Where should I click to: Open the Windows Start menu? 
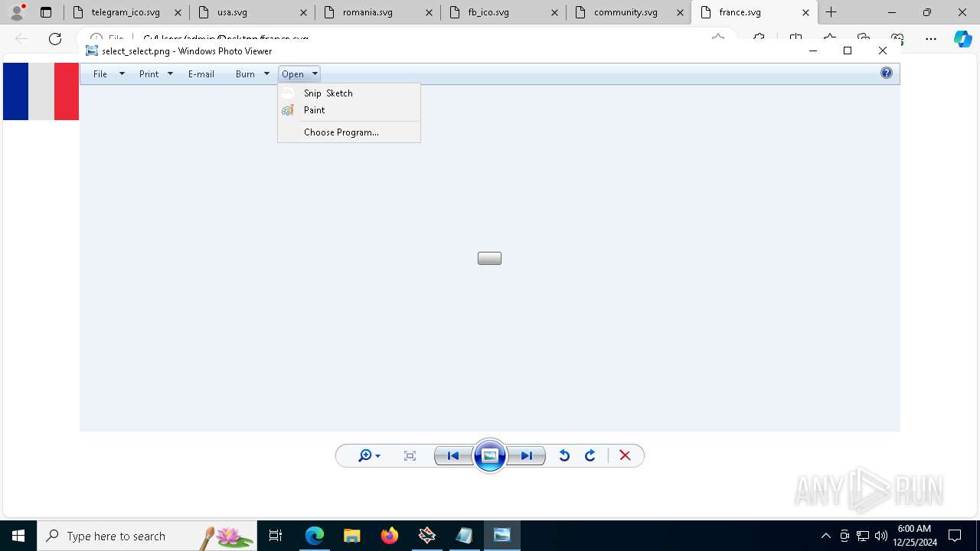click(18, 536)
